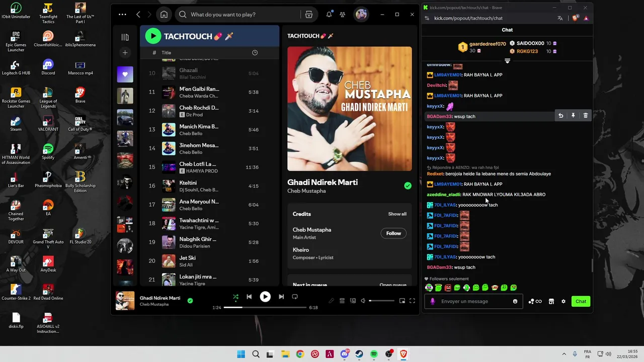
Task: Toggle shuffle in Spotify player
Action: [235, 297]
